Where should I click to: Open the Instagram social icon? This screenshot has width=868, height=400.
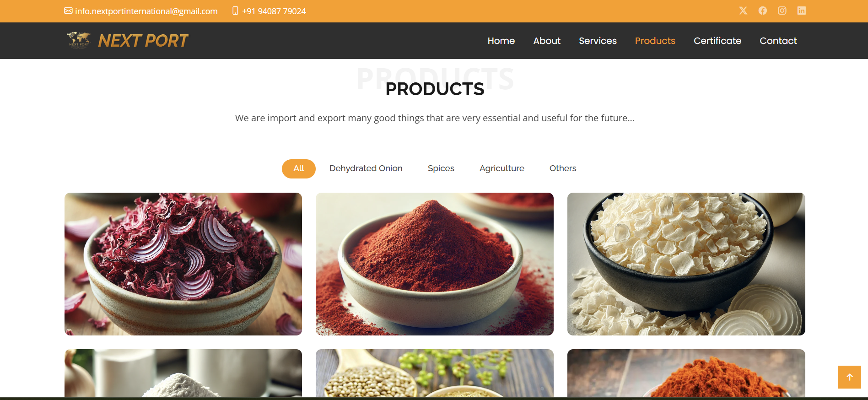point(782,11)
